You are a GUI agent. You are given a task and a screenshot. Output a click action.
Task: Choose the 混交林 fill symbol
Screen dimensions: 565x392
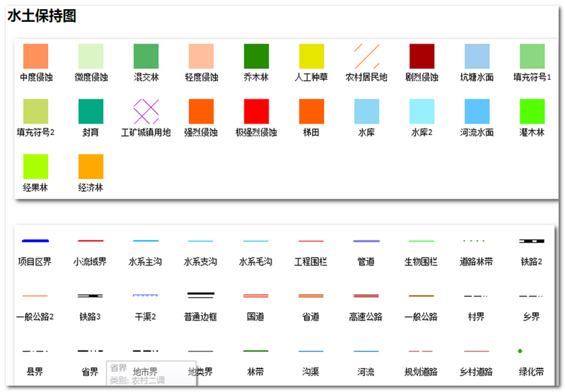[146, 57]
